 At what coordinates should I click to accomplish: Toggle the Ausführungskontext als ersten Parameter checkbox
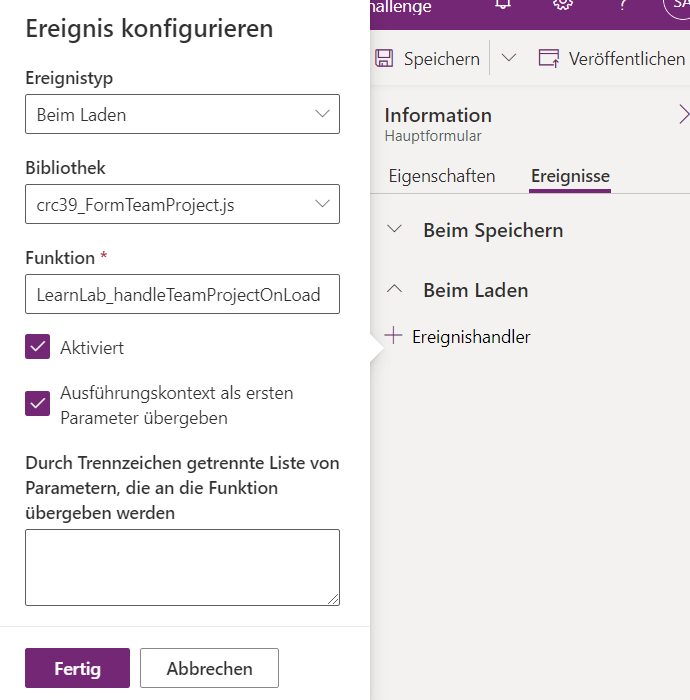pos(38,403)
